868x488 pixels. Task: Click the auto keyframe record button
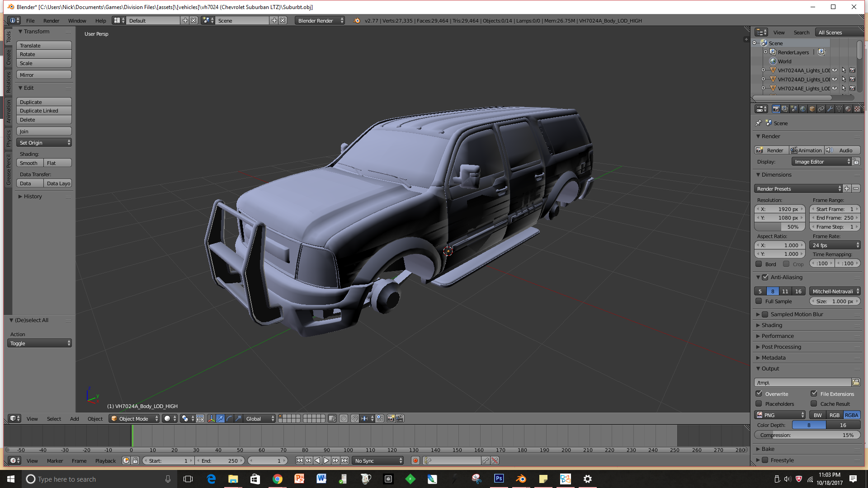pyautogui.click(x=415, y=460)
